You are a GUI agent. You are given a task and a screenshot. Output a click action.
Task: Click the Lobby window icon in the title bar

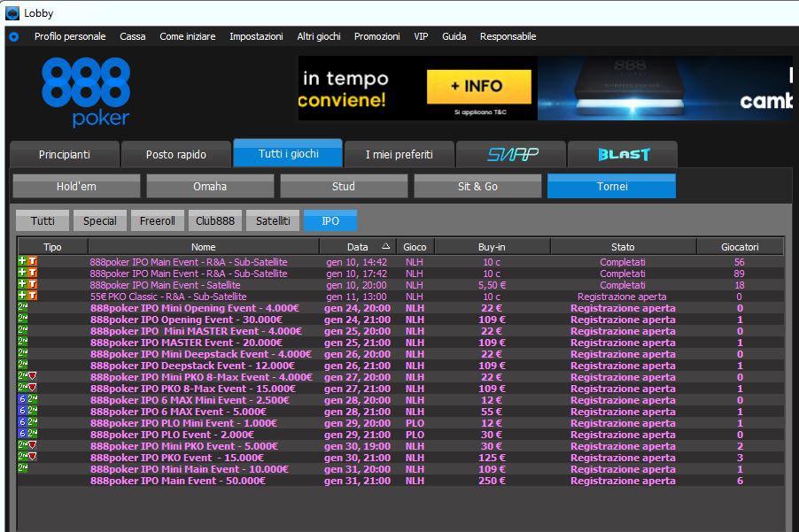tap(12, 13)
